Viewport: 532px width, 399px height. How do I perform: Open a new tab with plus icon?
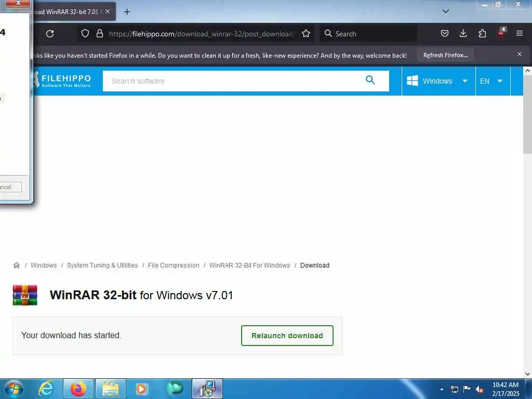pyautogui.click(x=127, y=12)
